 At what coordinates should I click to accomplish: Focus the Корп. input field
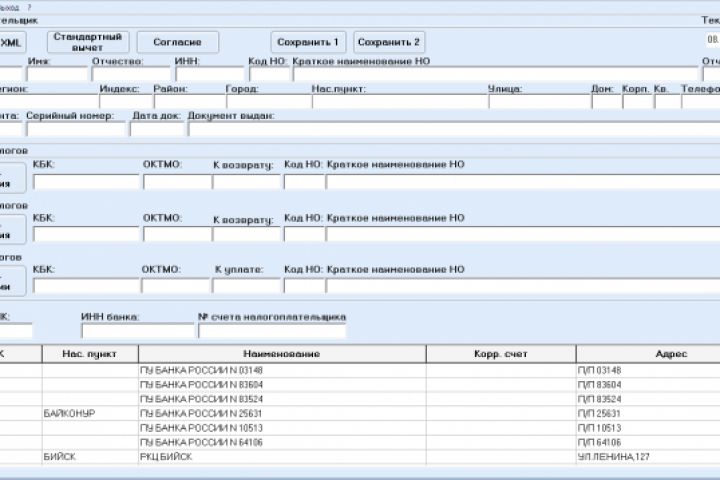point(637,102)
